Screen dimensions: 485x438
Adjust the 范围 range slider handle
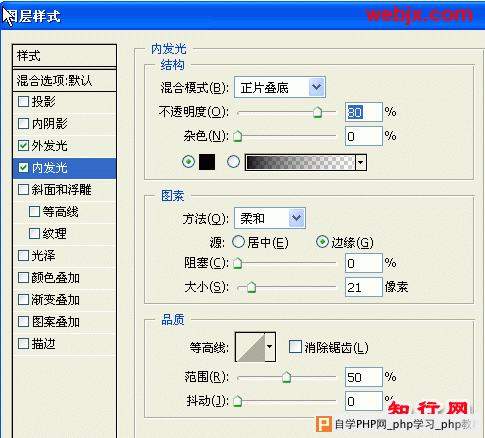pos(286,377)
